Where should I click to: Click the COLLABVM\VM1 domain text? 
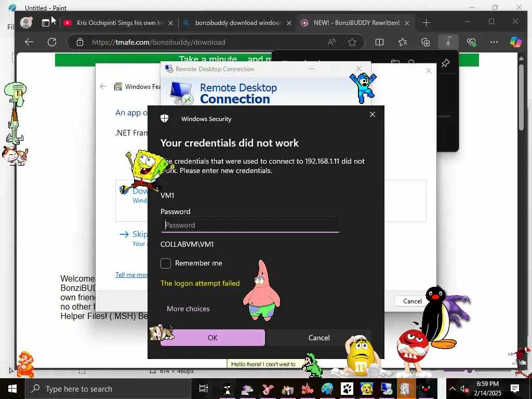click(x=187, y=244)
